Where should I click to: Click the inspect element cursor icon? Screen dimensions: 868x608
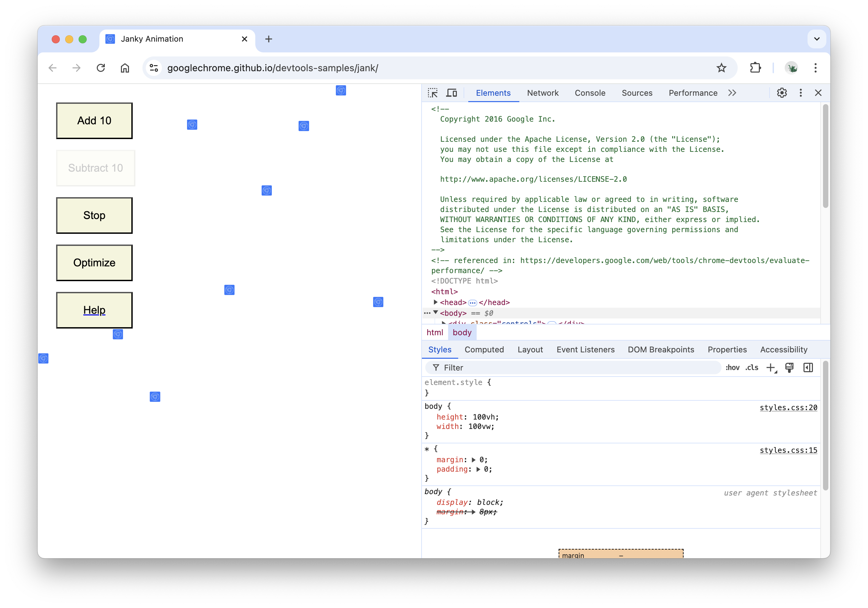click(x=433, y=92)
